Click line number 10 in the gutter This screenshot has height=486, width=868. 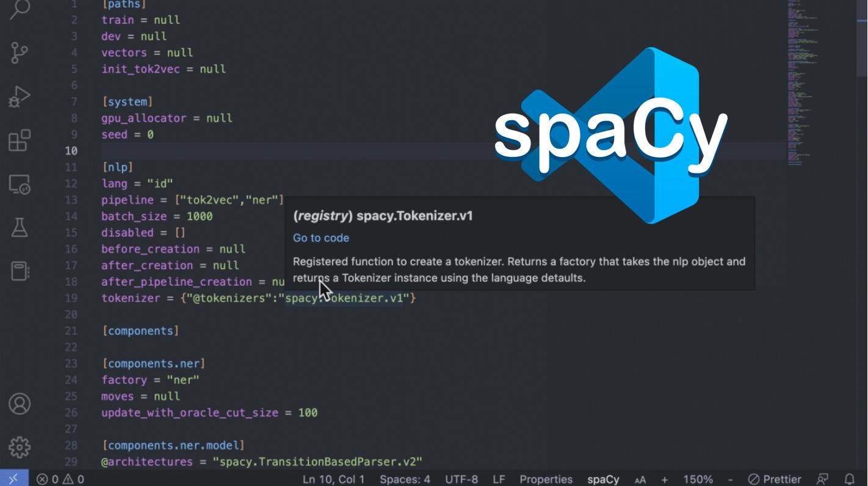click(71, 151)
